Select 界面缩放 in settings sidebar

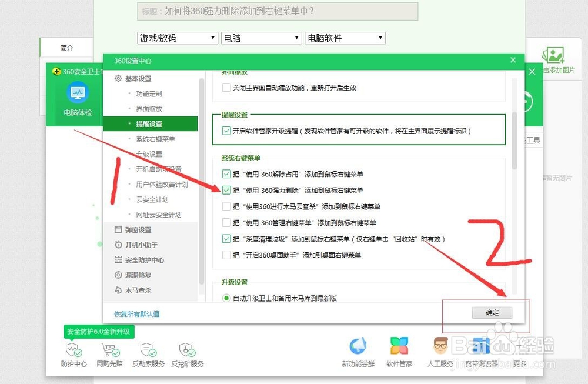point(149,109)
